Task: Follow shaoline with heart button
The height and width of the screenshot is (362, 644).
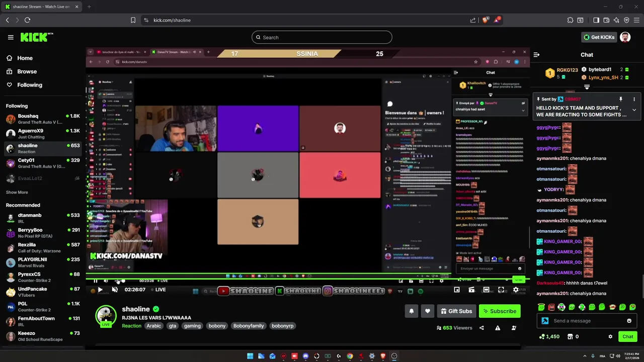Action: pos(428,311)
